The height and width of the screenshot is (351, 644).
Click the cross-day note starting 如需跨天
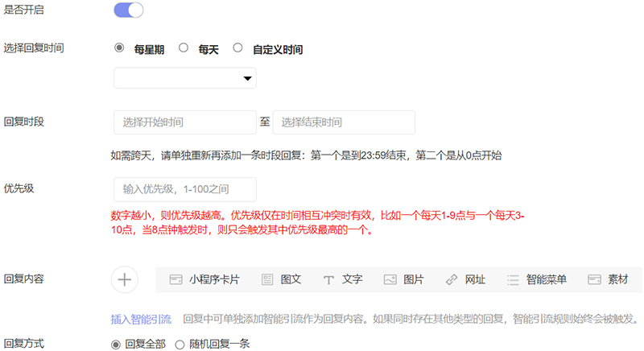(x=306, y=155)
